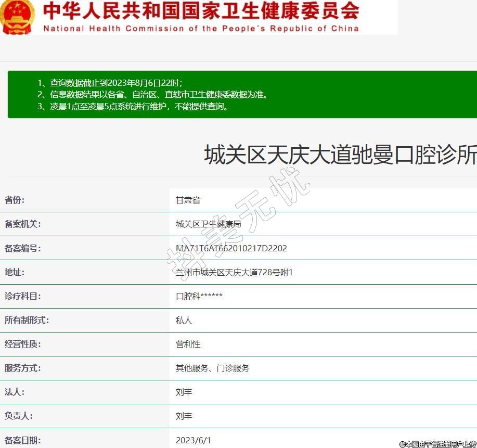Screen dimensions: 477x448
Task: Select the 私人 ownership value
Action: point(184,320)
